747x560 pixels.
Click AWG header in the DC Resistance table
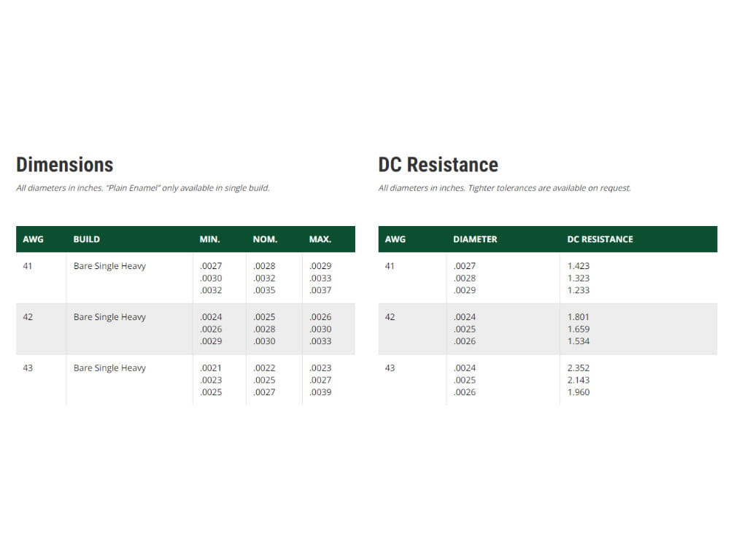click(395, 239)
